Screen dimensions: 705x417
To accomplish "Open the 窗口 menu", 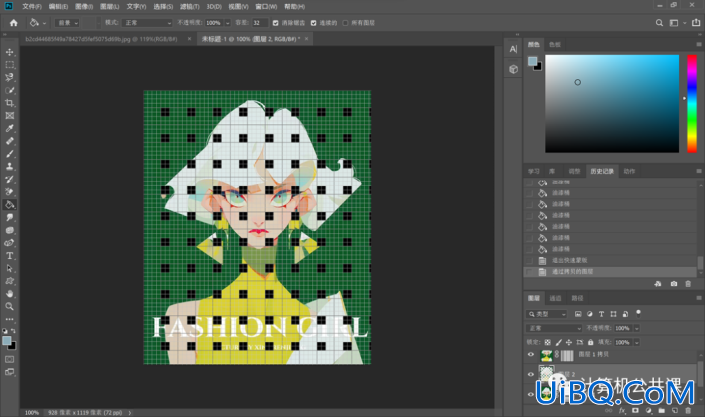I will 266,6.
